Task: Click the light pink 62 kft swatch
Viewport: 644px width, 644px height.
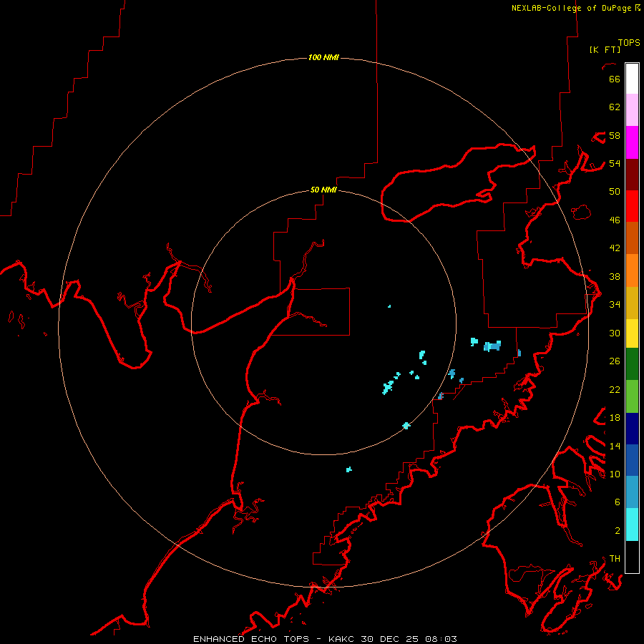Action: 632,110
